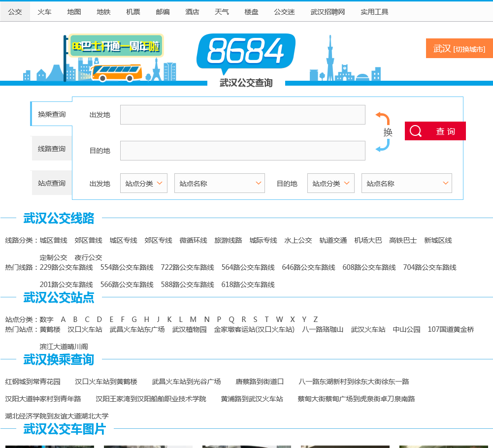
Task: Switch to the 站点查询 tab
Action: click(52, 183)
